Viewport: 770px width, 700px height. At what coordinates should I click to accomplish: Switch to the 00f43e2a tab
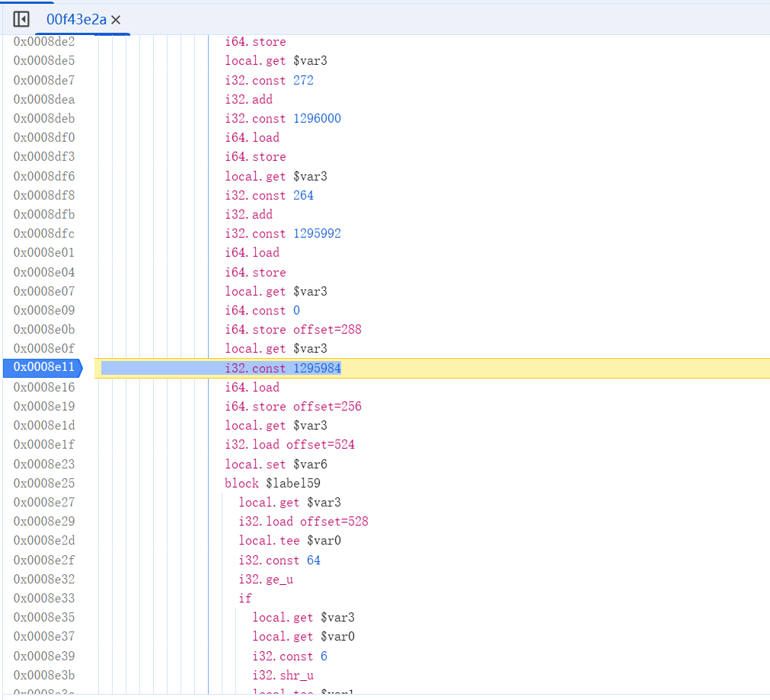[x=75, y=20]
